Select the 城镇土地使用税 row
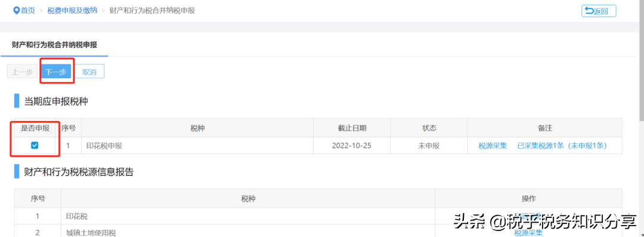The height and width of the screenshot is (237, 644). tap(318, 232)
